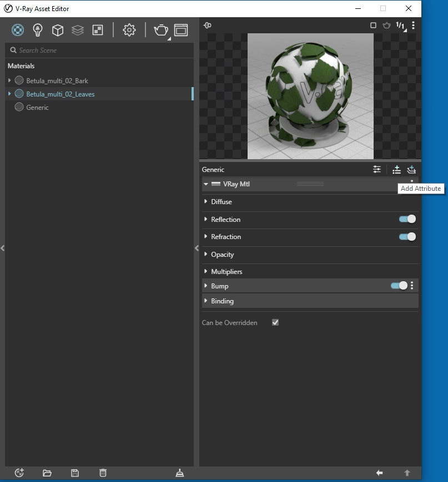Show the V-Ray frame buffer window icon

pyautogui.click(x=181, y=30)
